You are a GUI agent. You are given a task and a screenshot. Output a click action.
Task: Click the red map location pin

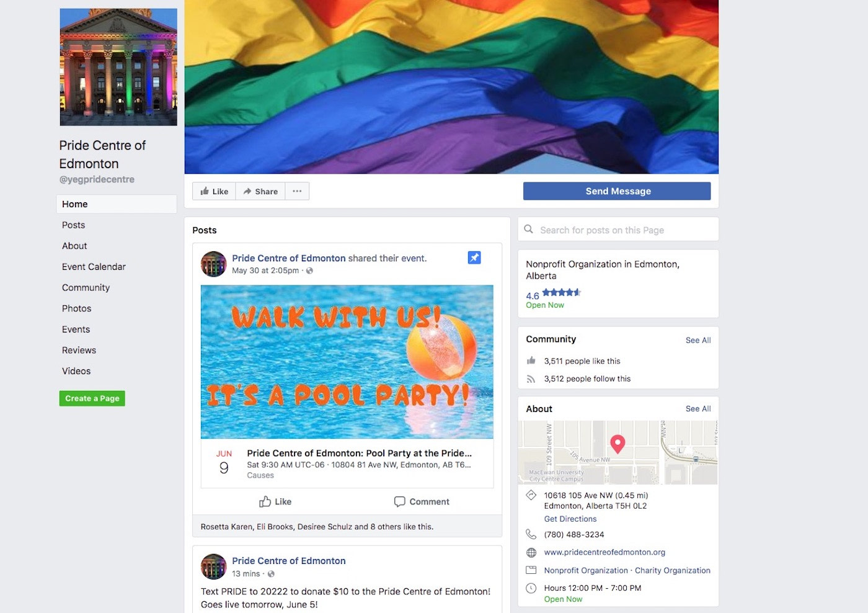click(x=618, y=444)
